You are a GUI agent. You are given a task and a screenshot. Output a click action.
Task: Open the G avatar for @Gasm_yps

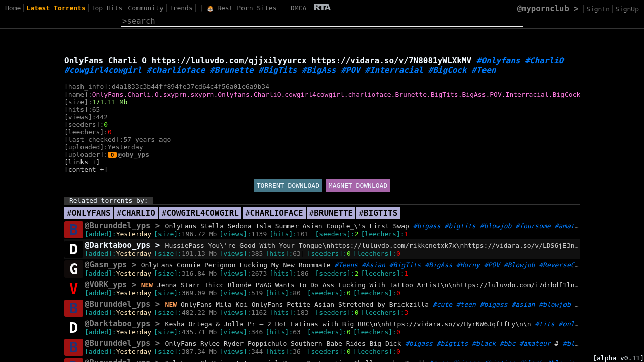[x=73, y=269]
